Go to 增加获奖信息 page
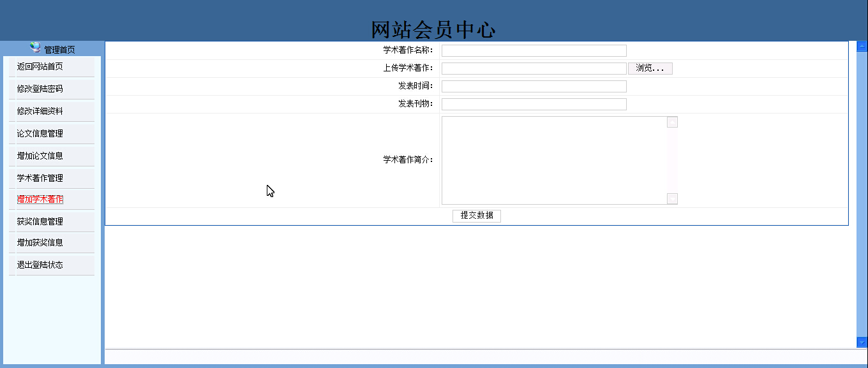This screenshot has width=868, height=368. tap(40, 242)
